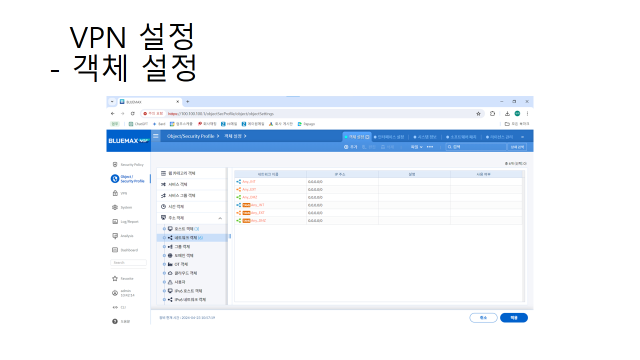Select the 도메인 객체 tree item
Screen dimensions: 640x360
click(x=181, y=256)
